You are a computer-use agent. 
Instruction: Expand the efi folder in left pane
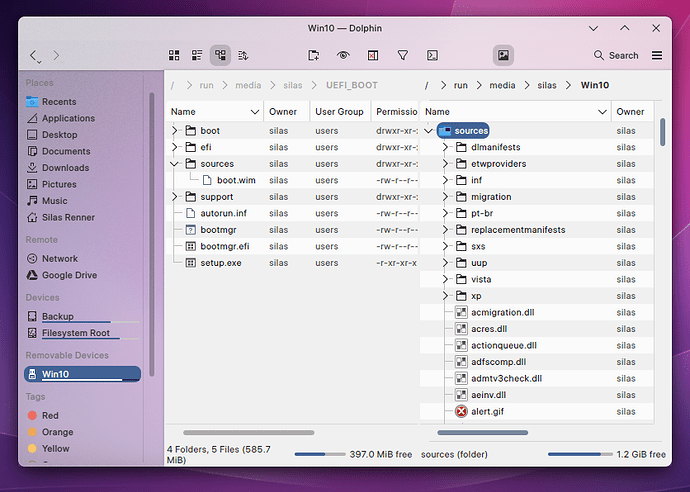coord(174,147)
